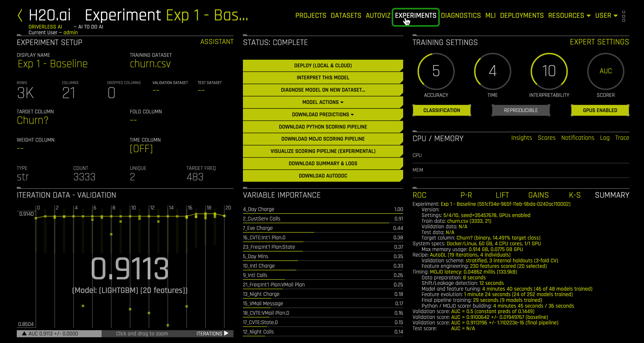Viewport: 644px width, 343px height.
Task: Toggle the CLASSIFICATION button
Action: point(442,110)
